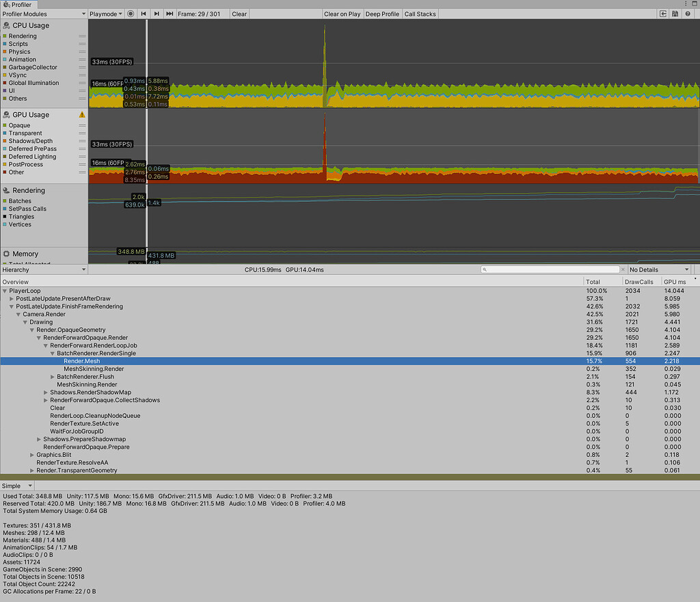The height and width of the screenshot is (602, 700).
Task: Jump to the first recorded frame
Action: [x=144, y=14]
